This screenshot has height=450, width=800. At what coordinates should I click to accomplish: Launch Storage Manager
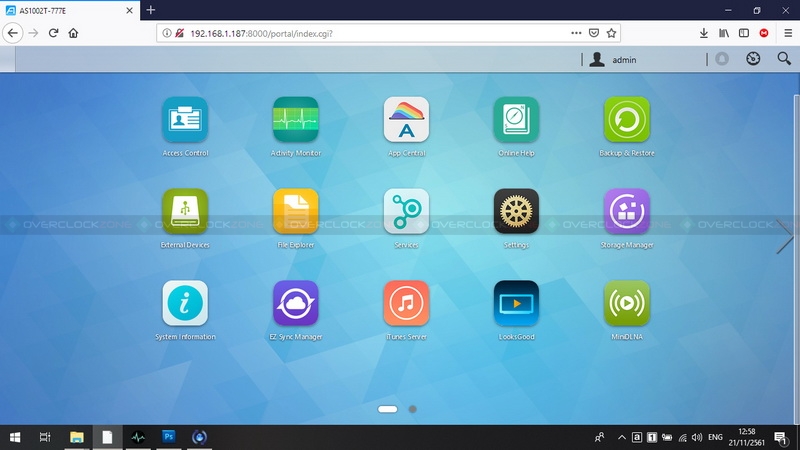(x=627, y=211)
